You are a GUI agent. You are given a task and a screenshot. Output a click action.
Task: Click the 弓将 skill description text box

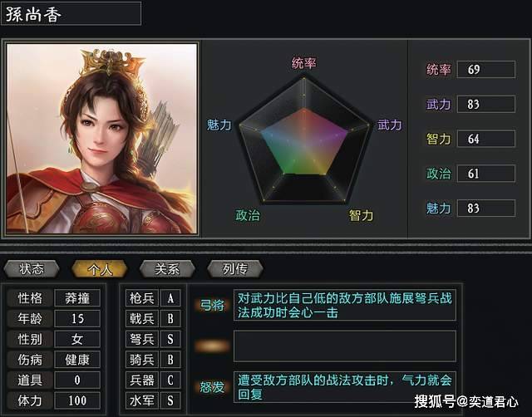pos(345,305)
